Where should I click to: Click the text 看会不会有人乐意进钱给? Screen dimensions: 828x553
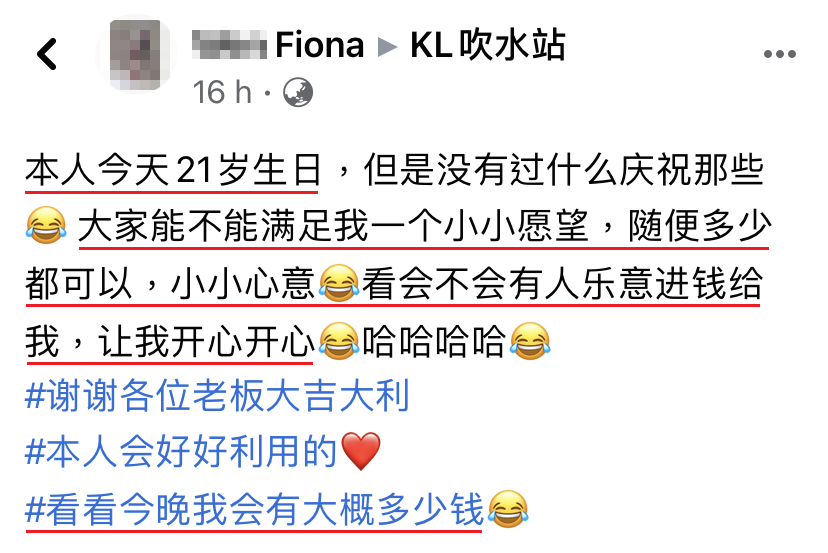tap(562, 284)
